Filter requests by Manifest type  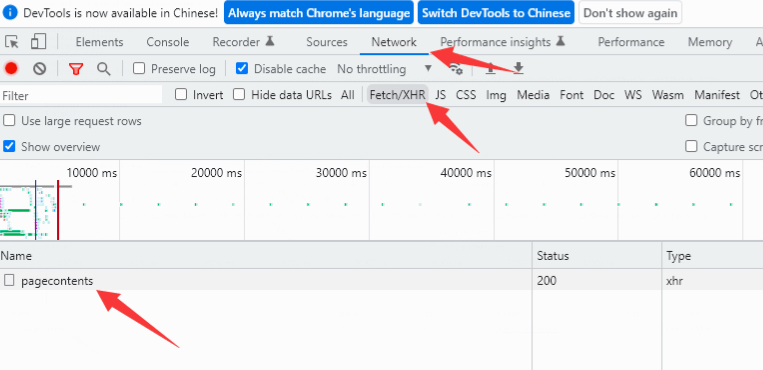[717, 95]
